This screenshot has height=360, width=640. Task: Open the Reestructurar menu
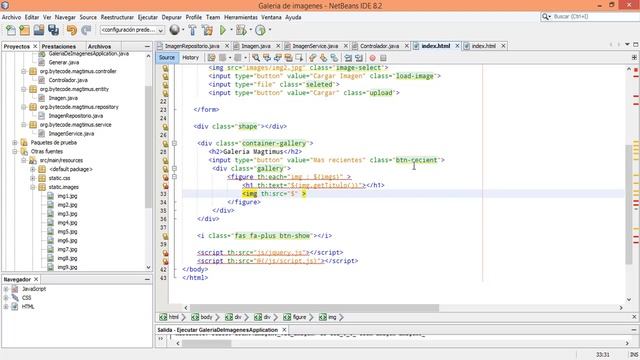tap(117, 17)
